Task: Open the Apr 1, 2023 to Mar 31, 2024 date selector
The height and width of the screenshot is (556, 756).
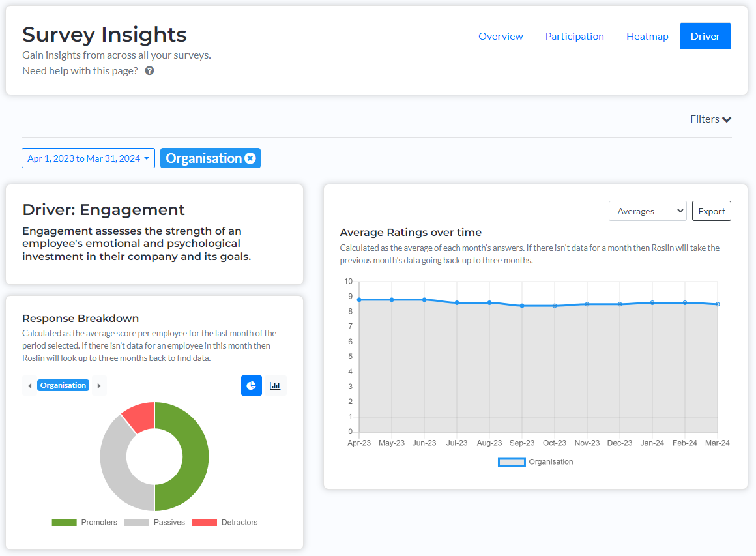Action: tap(88, 158)
